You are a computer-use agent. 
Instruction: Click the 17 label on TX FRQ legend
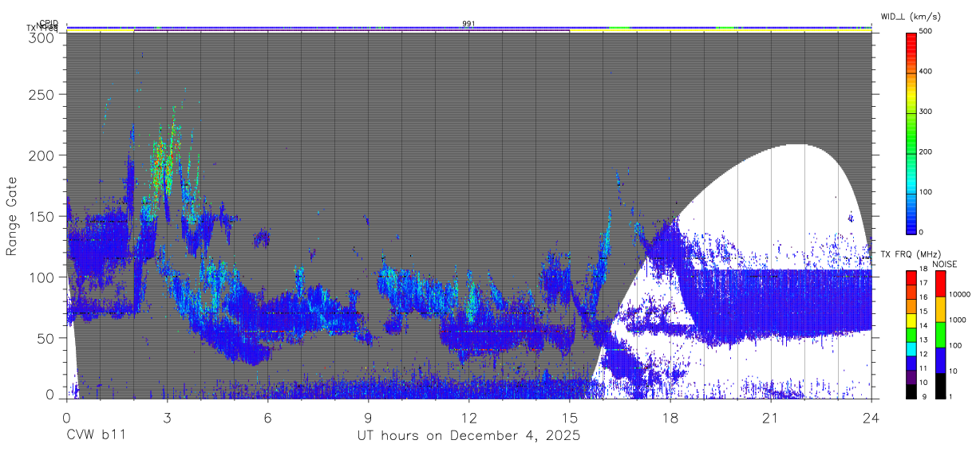coord(923,283)
